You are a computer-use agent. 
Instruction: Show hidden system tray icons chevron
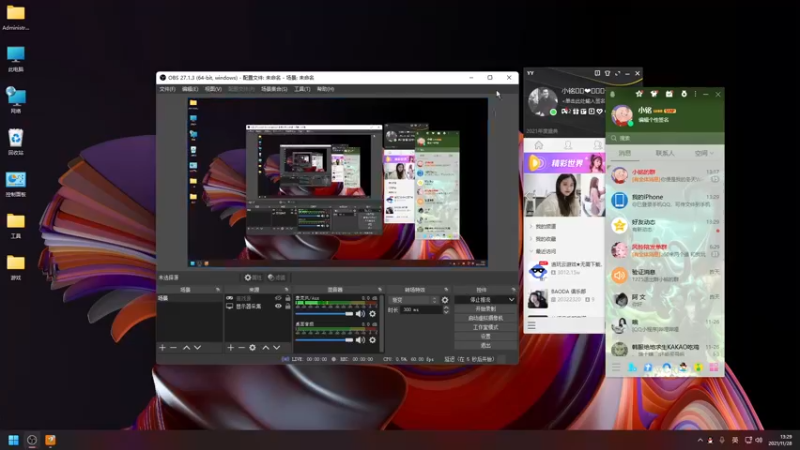click(700, 440)
